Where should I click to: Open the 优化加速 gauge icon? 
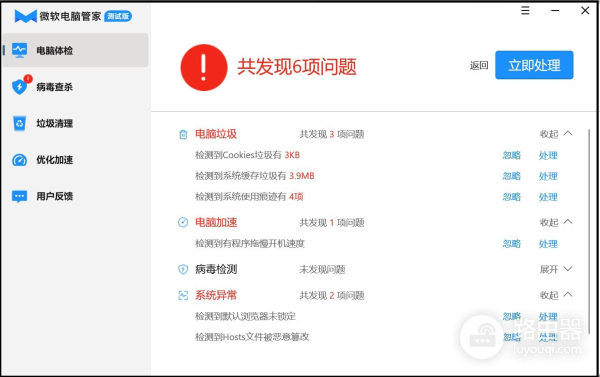point(20,160)
